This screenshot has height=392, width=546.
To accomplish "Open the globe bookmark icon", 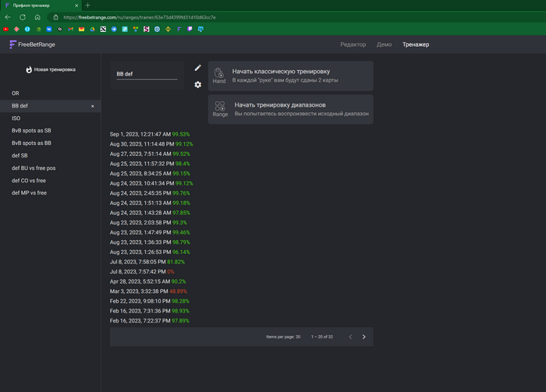I will [157, 29].
